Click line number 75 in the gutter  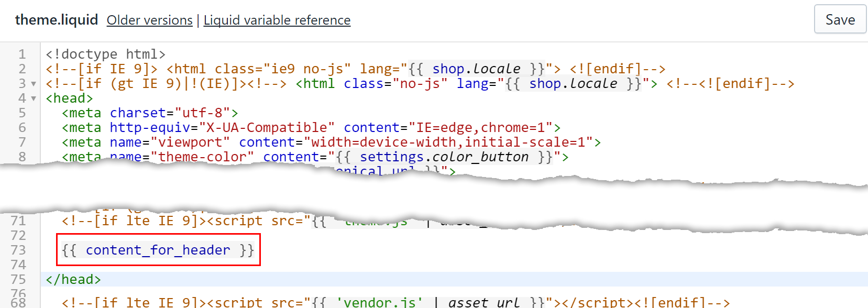(x=18, y=280)
